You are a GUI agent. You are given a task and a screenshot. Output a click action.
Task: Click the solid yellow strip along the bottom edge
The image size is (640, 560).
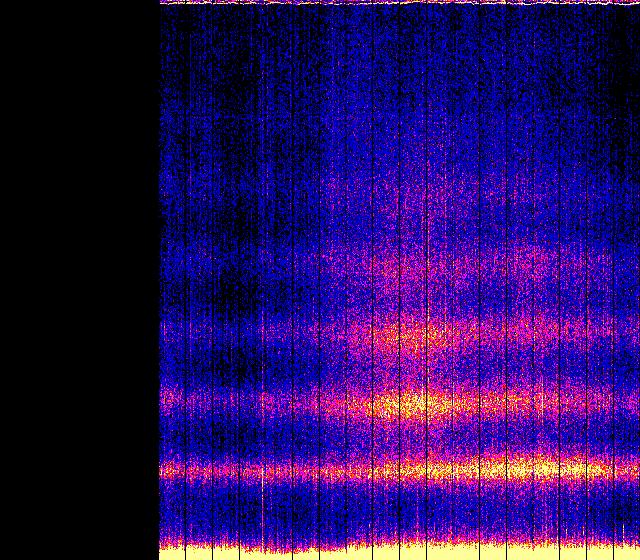tap(400, 552)
